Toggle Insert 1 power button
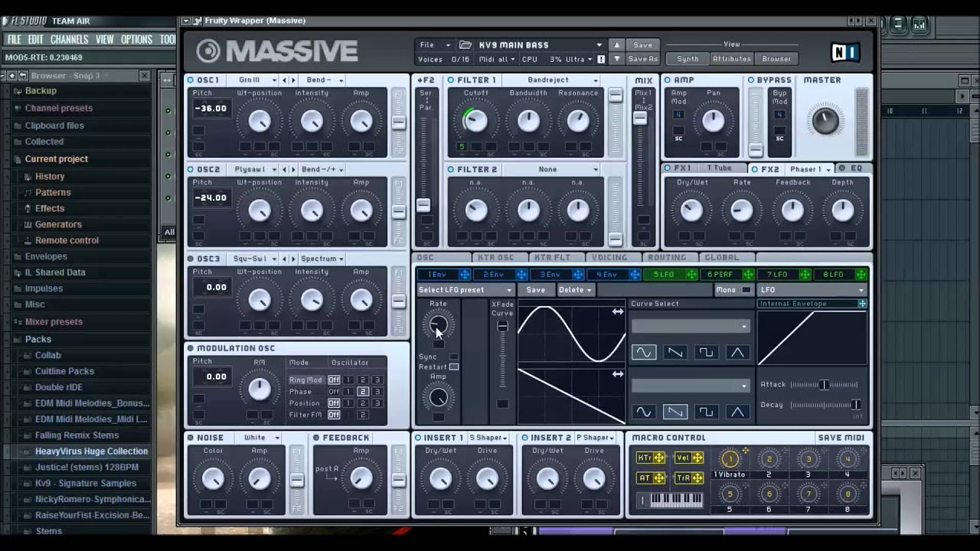 point(418,438)
